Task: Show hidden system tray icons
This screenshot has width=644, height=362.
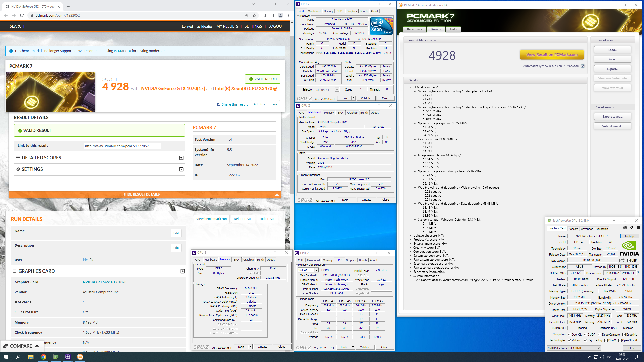Action: pyautogui.click(x=590, y=357)
